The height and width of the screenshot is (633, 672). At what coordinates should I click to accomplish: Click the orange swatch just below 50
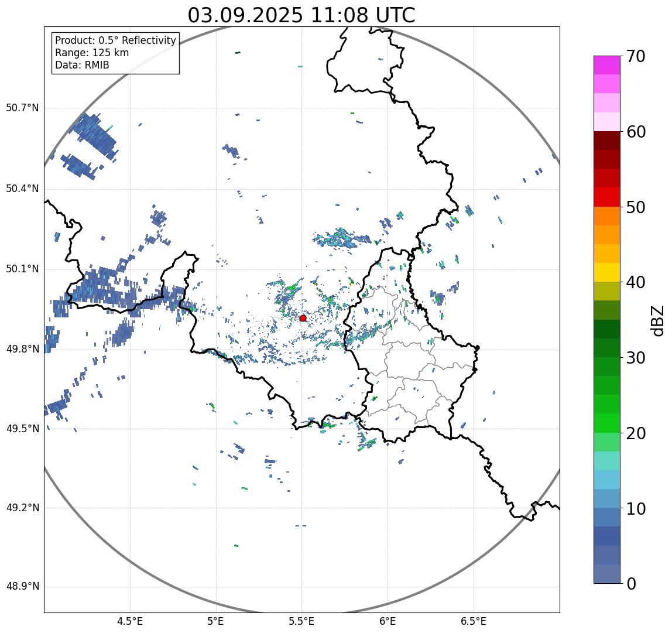tap(607, 216)
